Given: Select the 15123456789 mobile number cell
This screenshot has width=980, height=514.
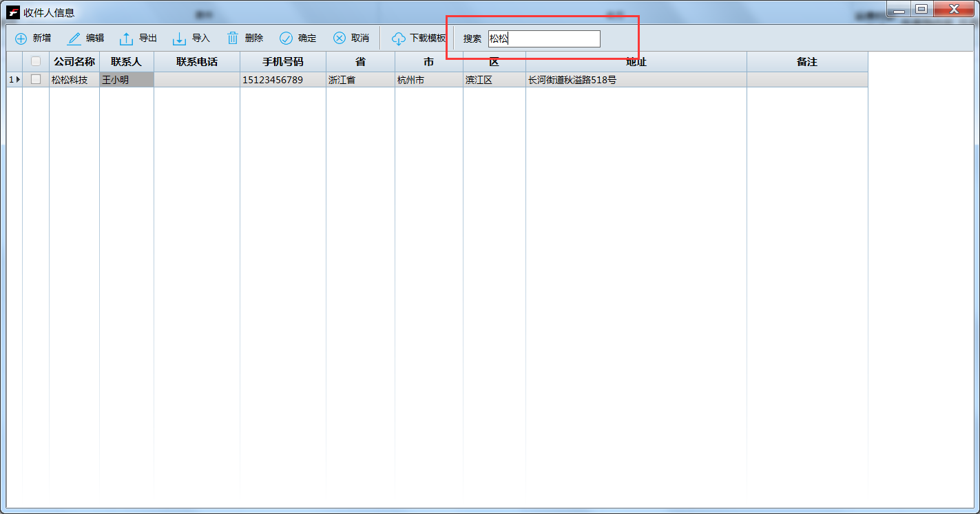Looking at the screenshot, I should 283,80.
